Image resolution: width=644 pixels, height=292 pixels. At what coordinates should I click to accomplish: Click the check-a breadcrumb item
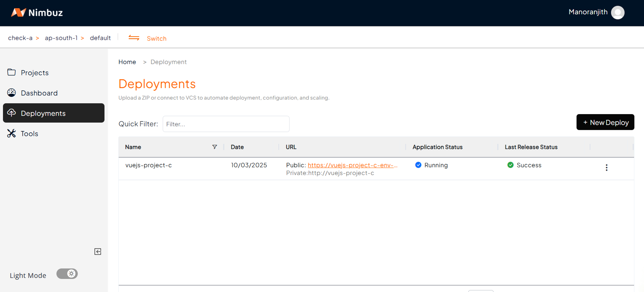pyautogui.click(x=20, y=38)
